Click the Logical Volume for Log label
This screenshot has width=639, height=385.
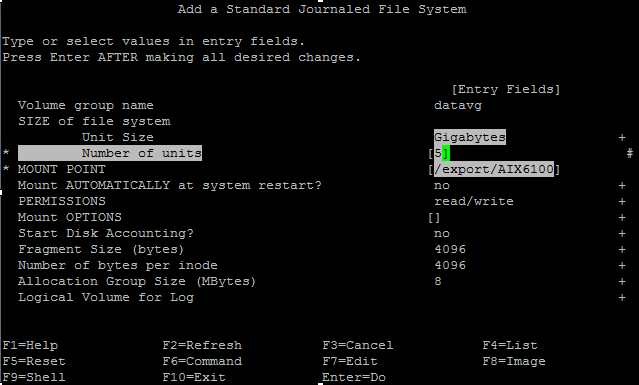click(106, 297)
